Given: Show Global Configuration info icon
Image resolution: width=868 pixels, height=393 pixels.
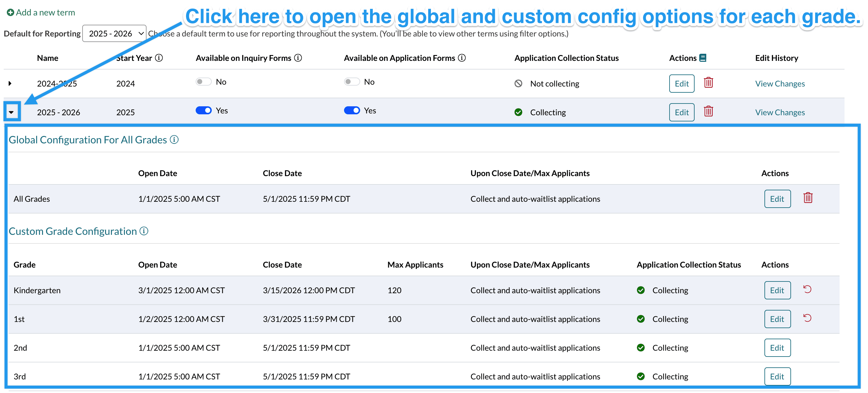Looking at the screenshot, I should 174,139.
